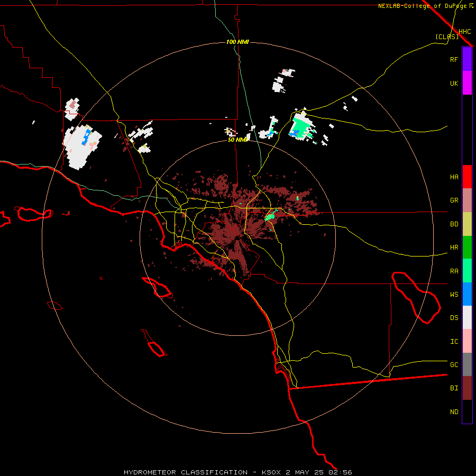Click the HHC product code text
476x476 pixels.
(x=464, y=32)
